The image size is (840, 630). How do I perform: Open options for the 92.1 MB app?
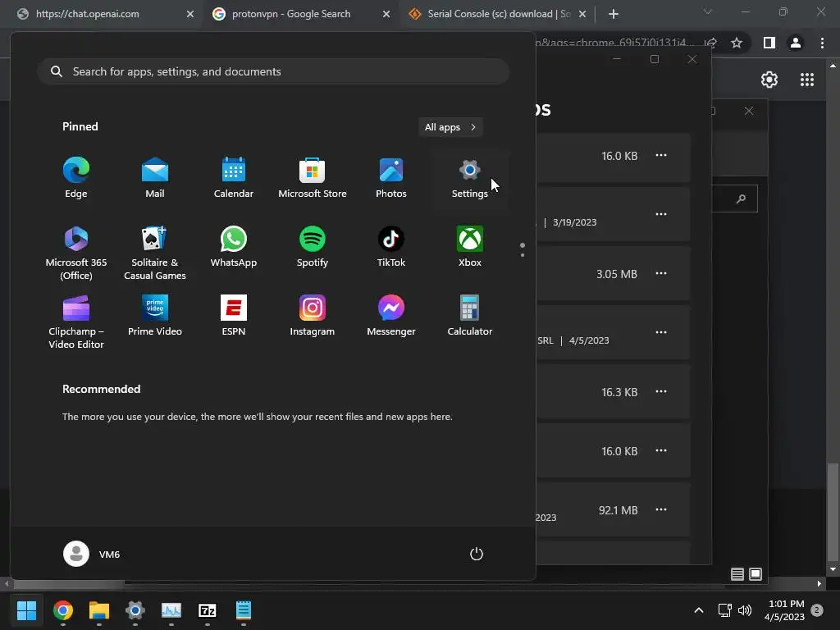click(x=661, y=509)
